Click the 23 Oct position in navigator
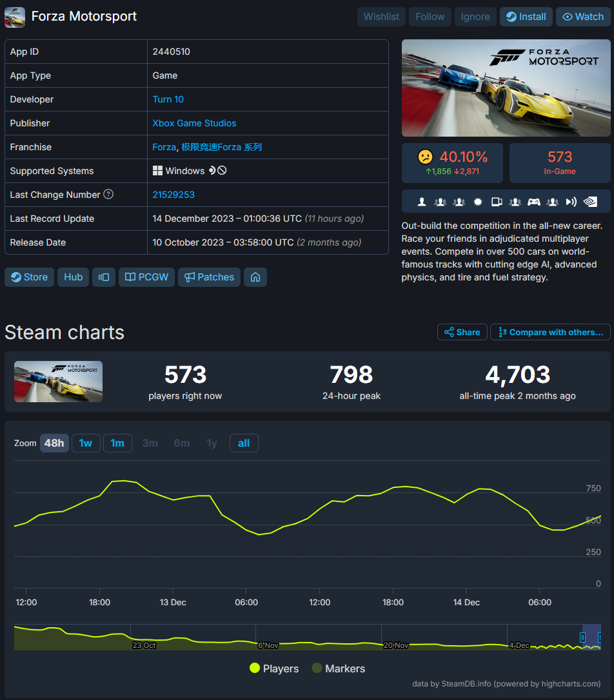 point(144,645)
